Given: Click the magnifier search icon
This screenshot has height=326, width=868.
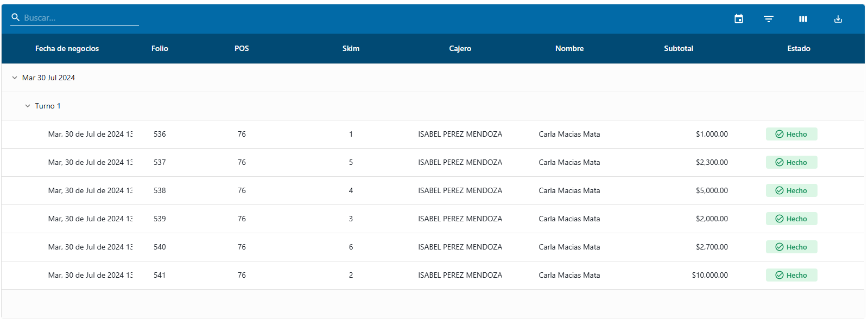Looking at the screenshot, I should tap(16, 17).
